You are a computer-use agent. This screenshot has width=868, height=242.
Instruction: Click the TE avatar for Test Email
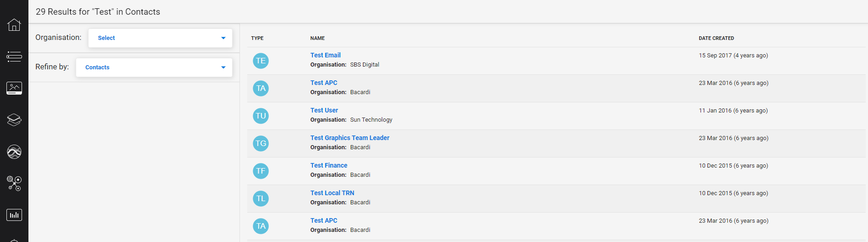[261, 61]
